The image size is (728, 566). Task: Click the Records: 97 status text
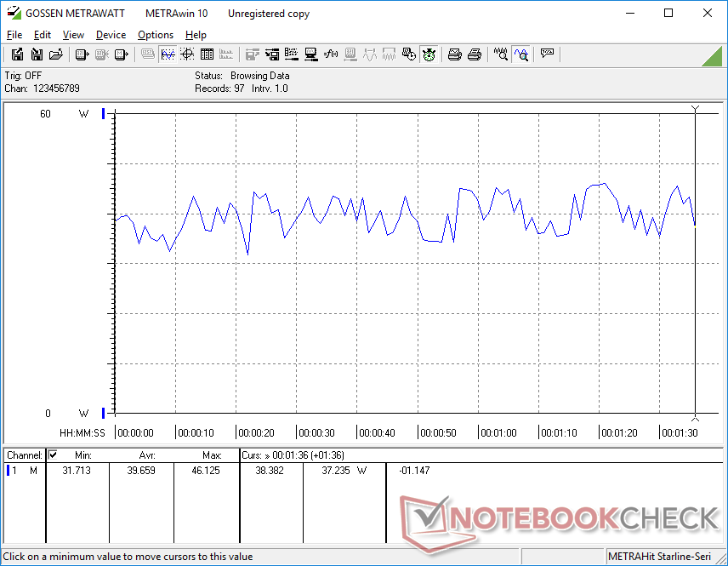(219, 89)
